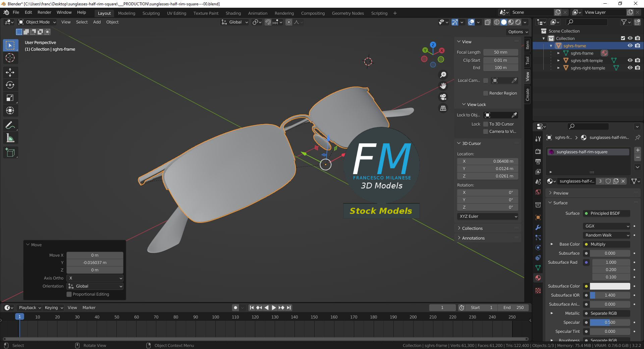Image resolution: width=644 pixels, height=349 pixels.
Task: Jump to the timeline start frame
Action: 252,307
